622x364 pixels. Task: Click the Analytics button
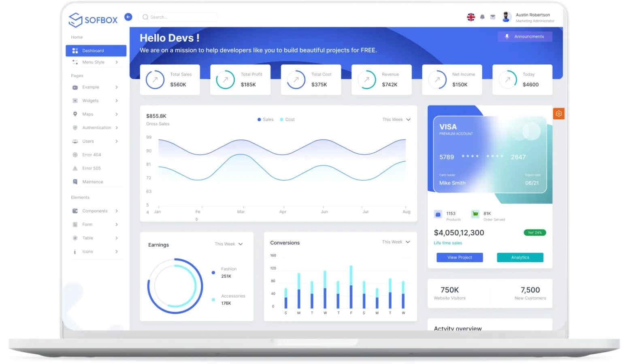click(520, 258)
